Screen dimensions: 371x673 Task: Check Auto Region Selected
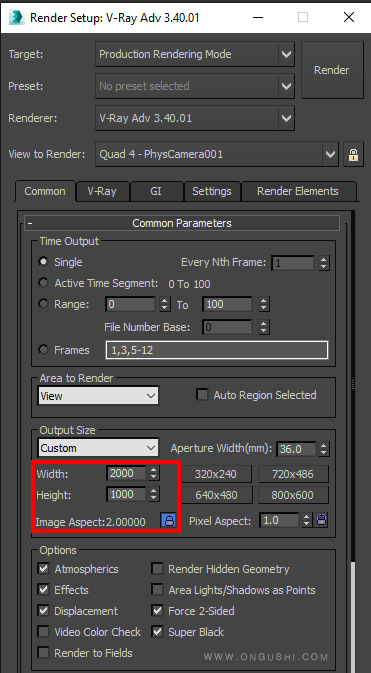click(x=202, y=395)
